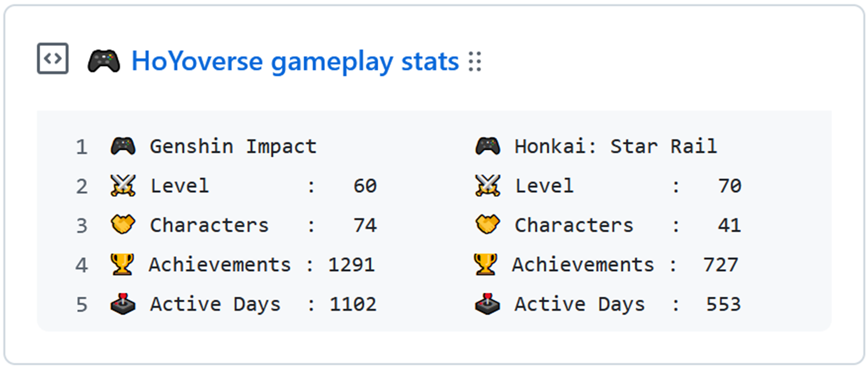Click handshake icon beside Genshin Characters
Image resolution: width=868 pixels, height=369 pixels.
[x=123, y=225]
